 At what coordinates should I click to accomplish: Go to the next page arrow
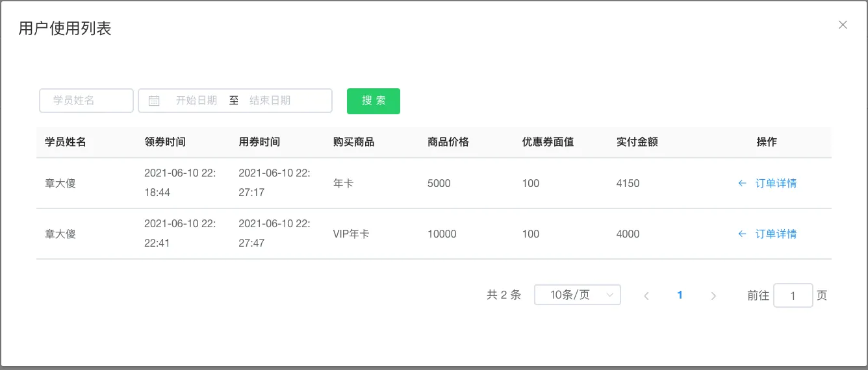713,295
